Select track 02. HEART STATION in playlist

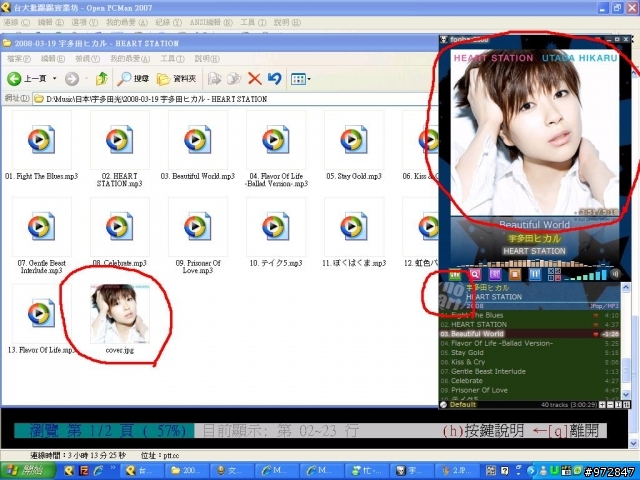point(529,324)
